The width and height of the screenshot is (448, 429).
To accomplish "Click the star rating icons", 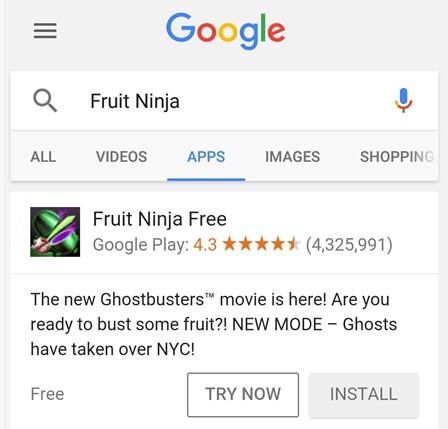I will pos(261,244).
